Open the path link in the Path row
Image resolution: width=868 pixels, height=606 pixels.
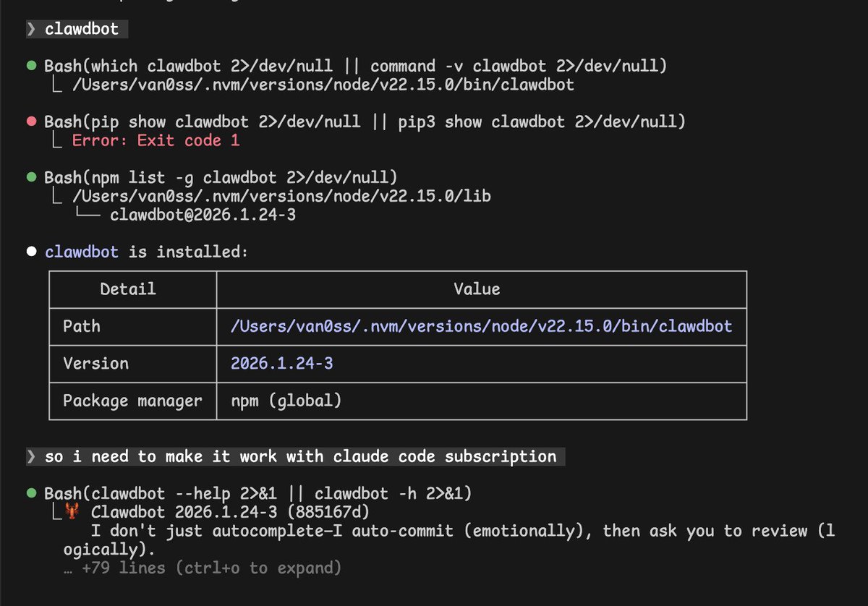tap(482, 326)
